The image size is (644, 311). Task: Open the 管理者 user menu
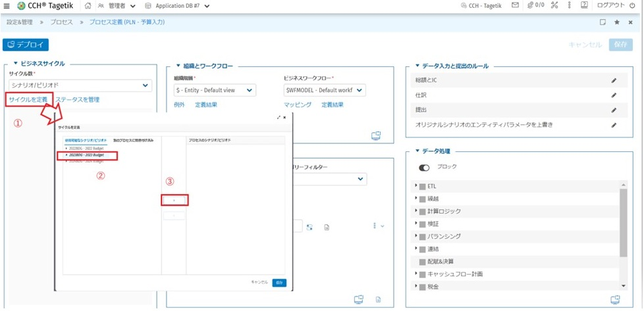click(117, 6)
